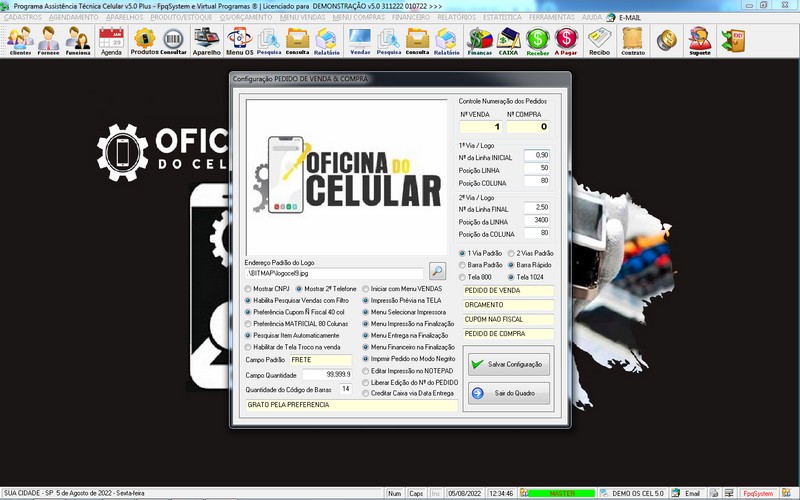Click the green exit door icon
Image resolution: width=800 pixels, height=500 pixels.
733,40
